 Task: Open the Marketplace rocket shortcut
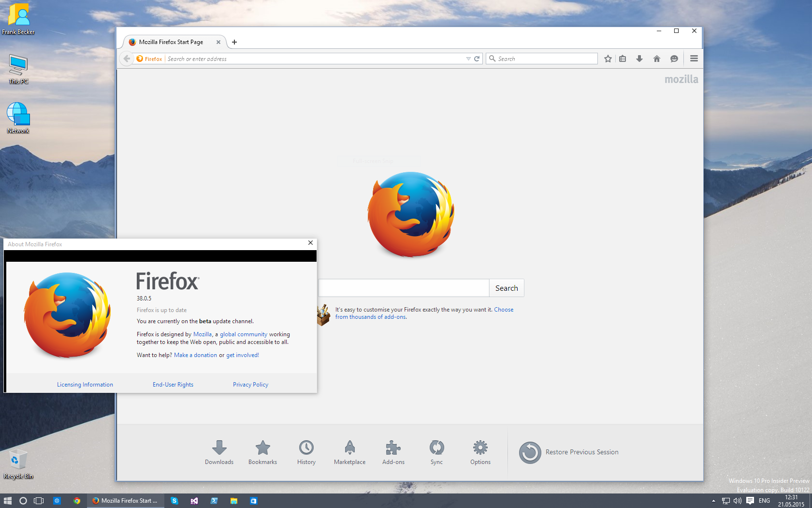click(349, 452)
